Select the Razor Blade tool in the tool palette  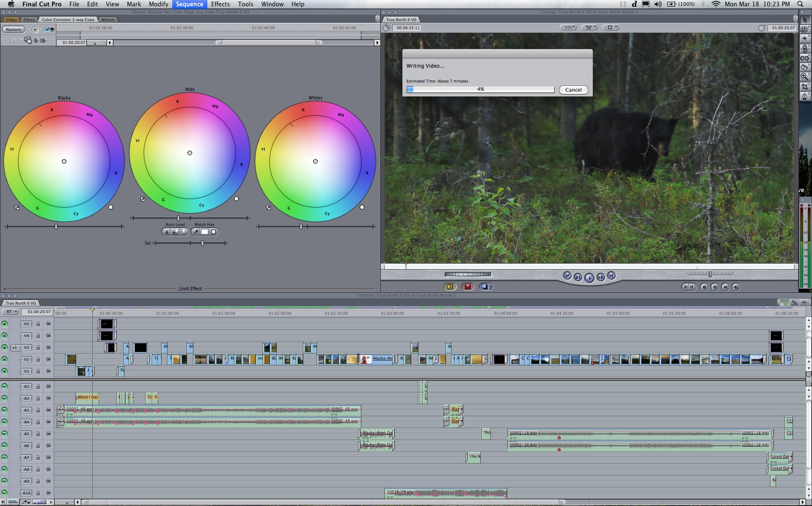tap(804, 67)
